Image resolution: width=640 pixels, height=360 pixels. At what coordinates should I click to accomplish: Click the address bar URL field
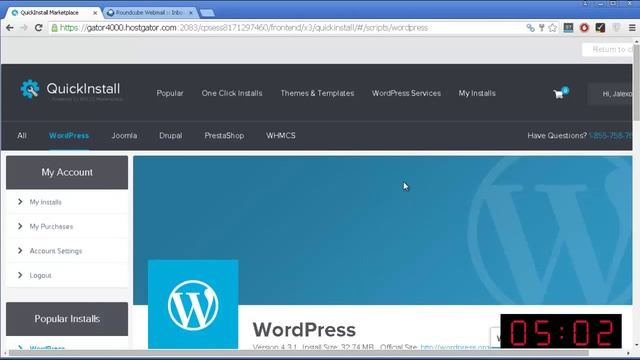pos(286,28)
